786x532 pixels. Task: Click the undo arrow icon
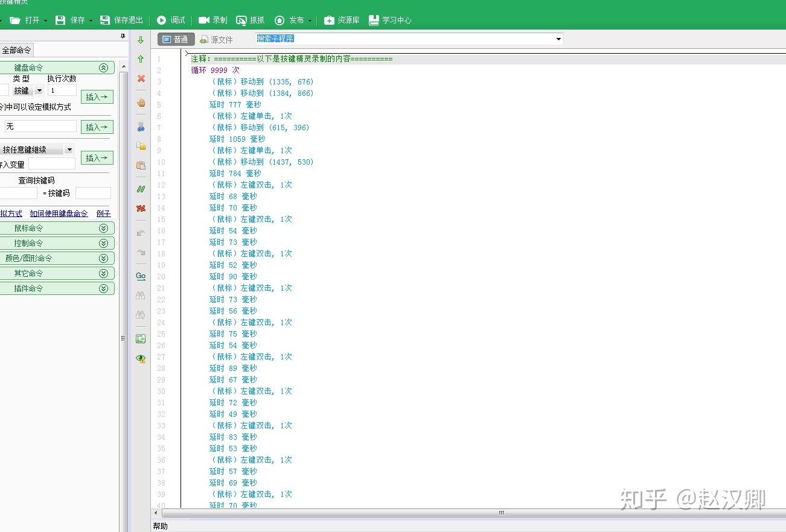[x=141, y=233]
